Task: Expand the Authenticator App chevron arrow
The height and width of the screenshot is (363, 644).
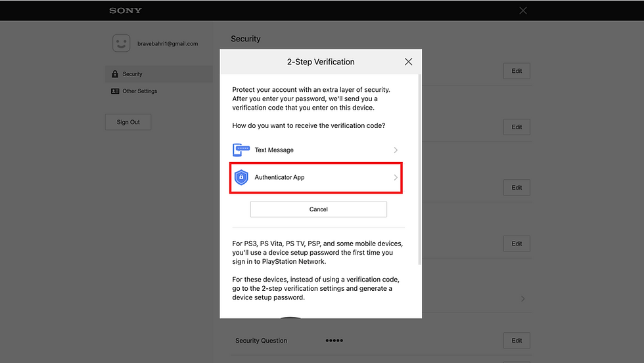Action: [x=396, y=178]
